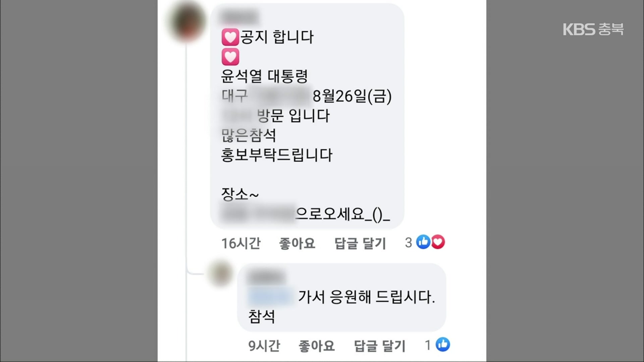
Task: Open the 16시간 timestamp link
Action: (x=241, y=243)
